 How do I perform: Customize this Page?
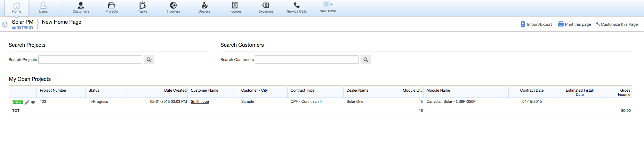click(617, 24)
